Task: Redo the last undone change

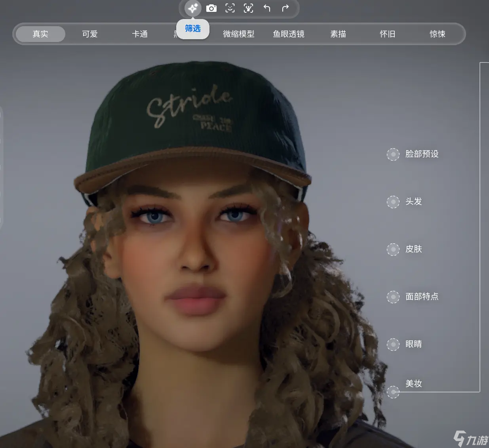Action: pos(285,8)
